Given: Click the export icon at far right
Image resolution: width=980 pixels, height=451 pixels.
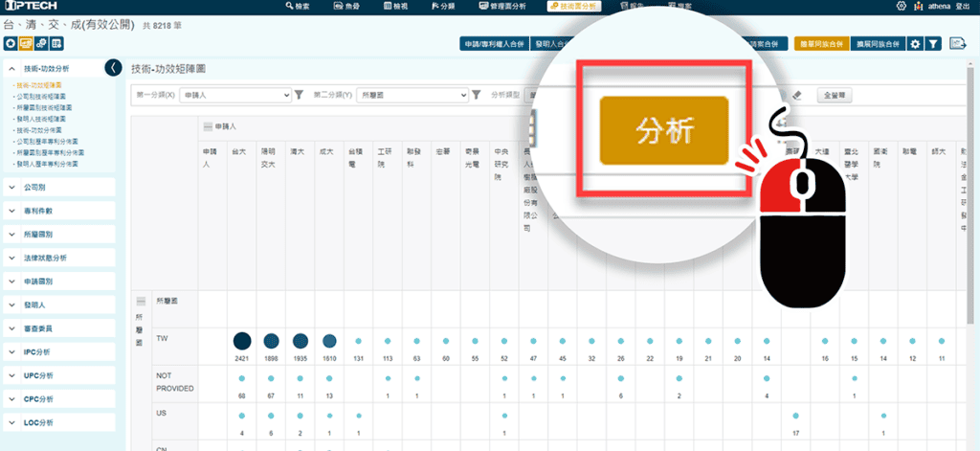Looking at the screenshot, I should pos(956,44).
